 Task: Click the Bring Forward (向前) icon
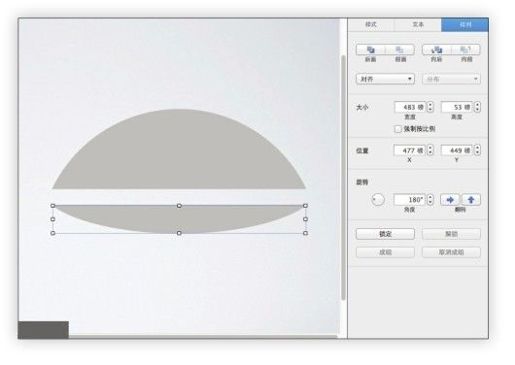(437, 50)
